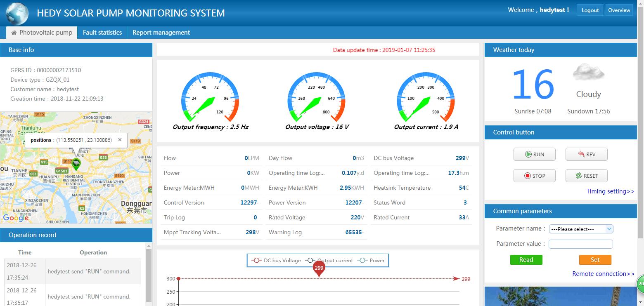Click the Base info panel header
Image resolution: width=644 pixels, height=306 pixels.
pos(76,50)
